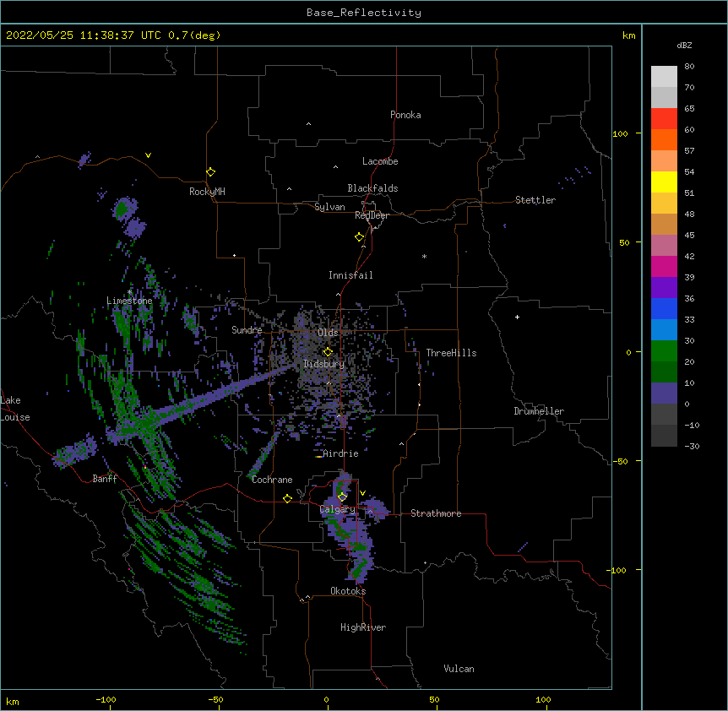Click the Calgary city label

tap(338, 509)
